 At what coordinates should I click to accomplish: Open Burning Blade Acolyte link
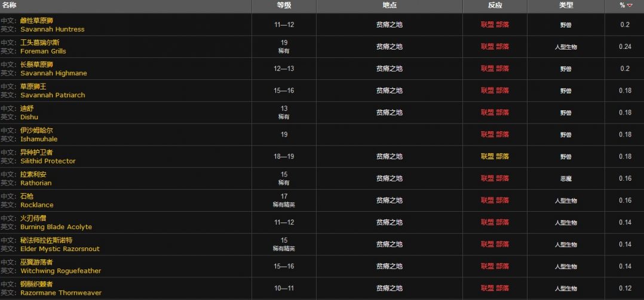[x=56, y=227]
